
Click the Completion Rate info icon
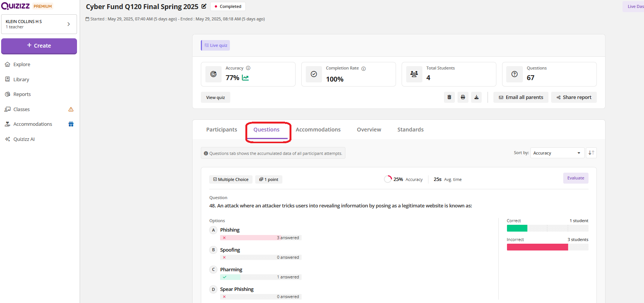pos(364,69)
